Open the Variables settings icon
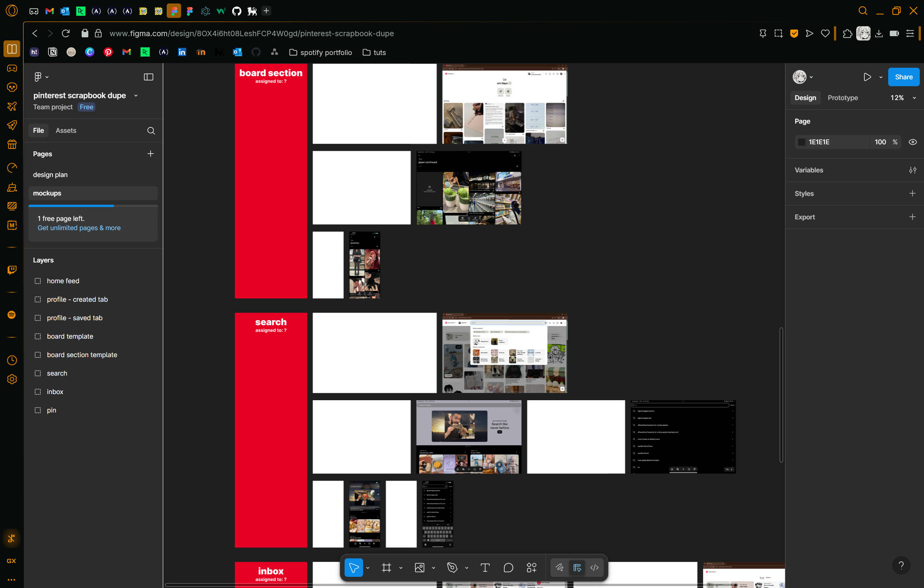The image size is (924, 588). (912, 170)
